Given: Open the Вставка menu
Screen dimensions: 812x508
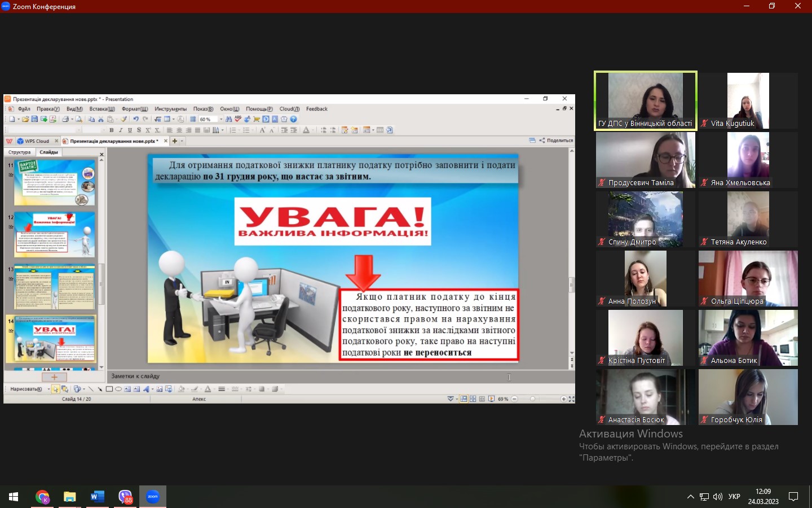Looking at the screenshot, I should point(101,109).
